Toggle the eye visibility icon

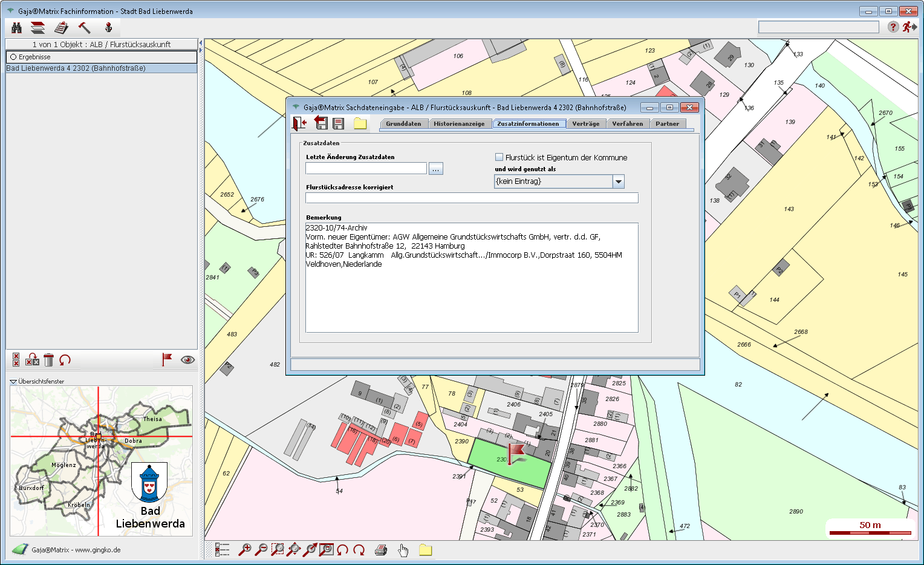(187, 360)
